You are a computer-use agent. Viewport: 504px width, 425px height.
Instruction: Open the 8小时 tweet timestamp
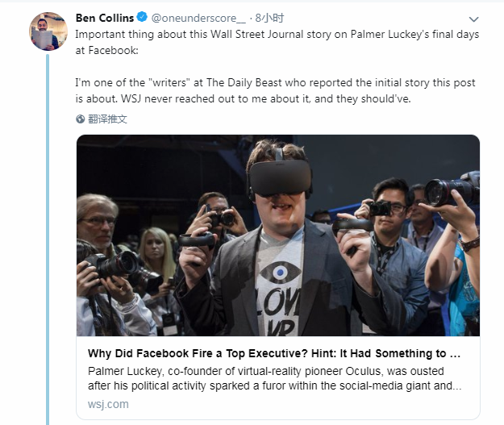tap(268, 18)
